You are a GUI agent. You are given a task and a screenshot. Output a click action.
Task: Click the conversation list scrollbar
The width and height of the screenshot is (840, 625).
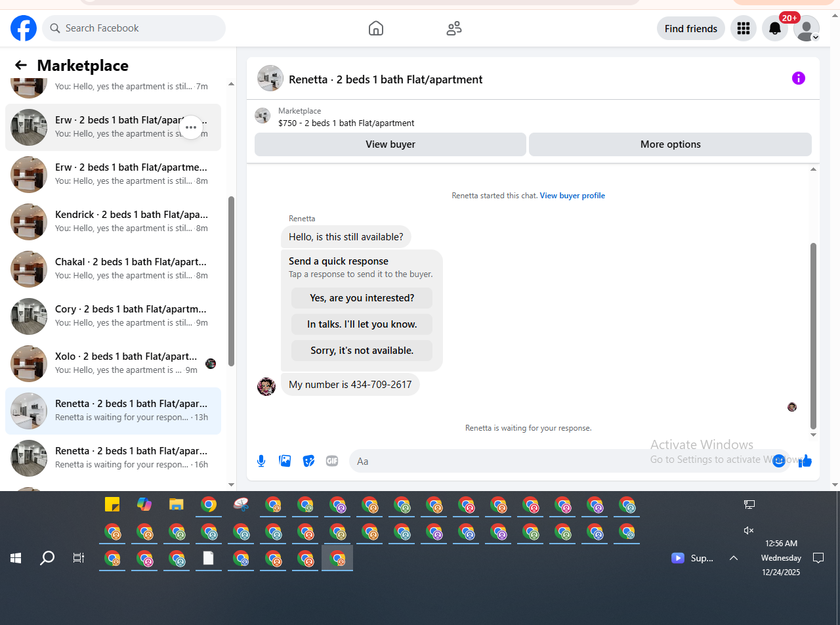coord(231,281)
